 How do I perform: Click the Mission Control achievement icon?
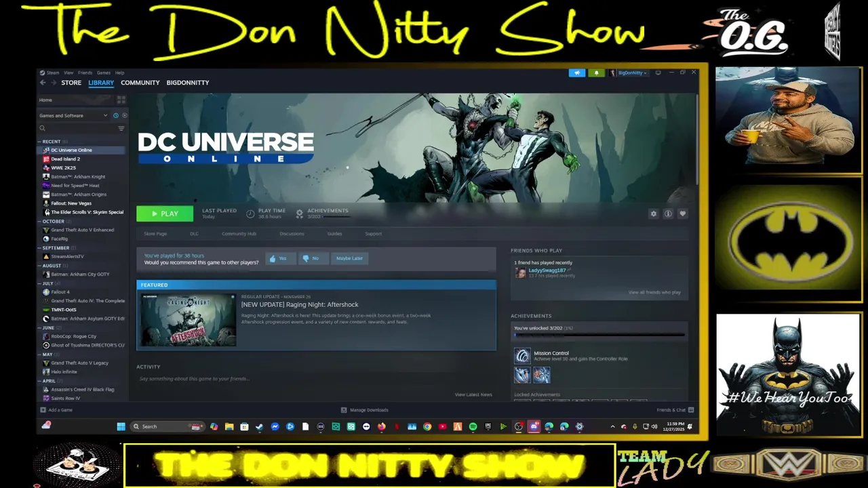coord(522,357)
